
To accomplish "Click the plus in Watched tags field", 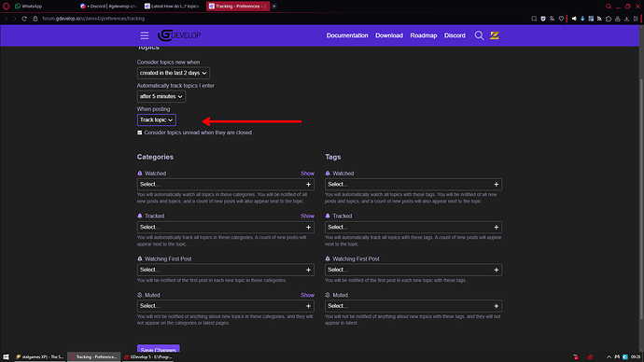I will 497,185.
